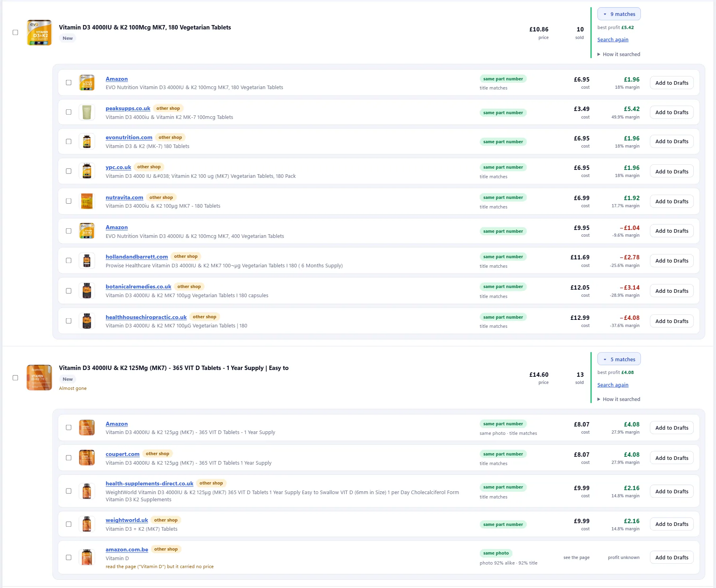Open the ypc.co.uk link
This screenshot has height=588, width=716.
tap(119, 167)
